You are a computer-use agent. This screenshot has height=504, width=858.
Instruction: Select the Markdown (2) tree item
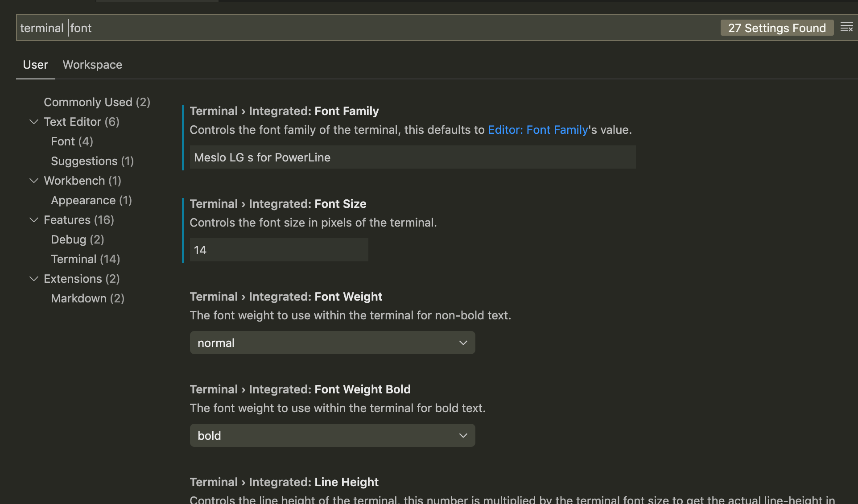(x=88, y=298)
